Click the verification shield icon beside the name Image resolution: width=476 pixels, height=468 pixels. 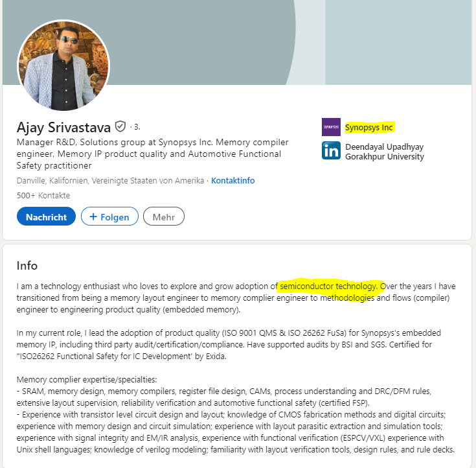tap(120, 126)
